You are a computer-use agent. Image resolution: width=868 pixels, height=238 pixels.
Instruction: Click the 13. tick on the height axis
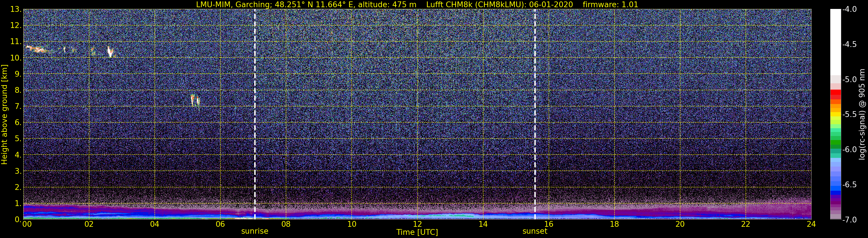(16, 9)
